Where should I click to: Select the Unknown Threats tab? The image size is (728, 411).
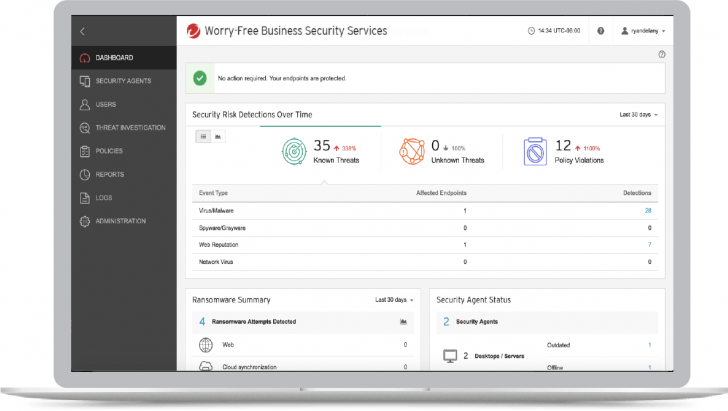click(442, 151)
